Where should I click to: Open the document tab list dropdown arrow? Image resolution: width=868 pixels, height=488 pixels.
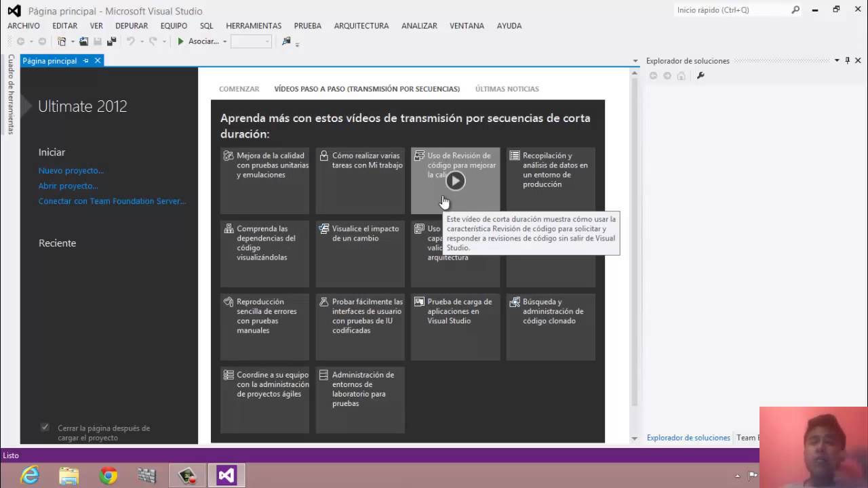pos(635,61)
